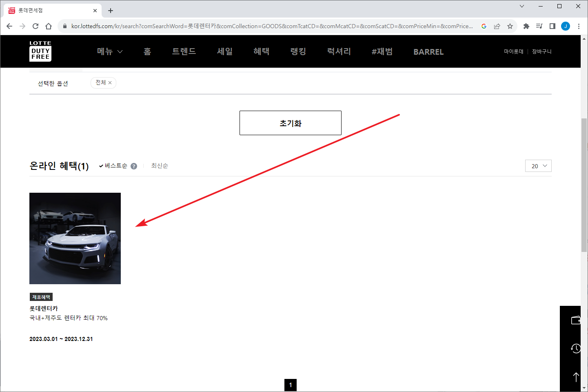Click the 제휴혜택 badge
The height and width of the screenshot is (392, 588).
[41, 297]
